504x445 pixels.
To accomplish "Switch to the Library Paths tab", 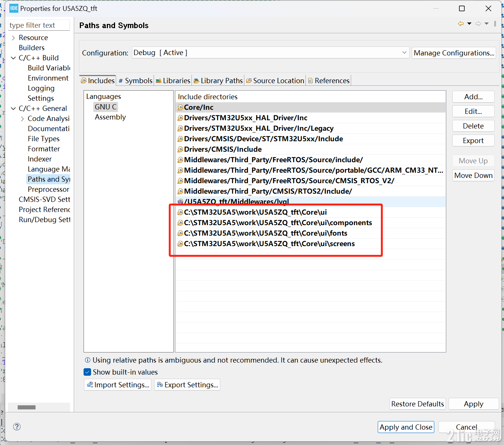I will (x=218, y=81).
